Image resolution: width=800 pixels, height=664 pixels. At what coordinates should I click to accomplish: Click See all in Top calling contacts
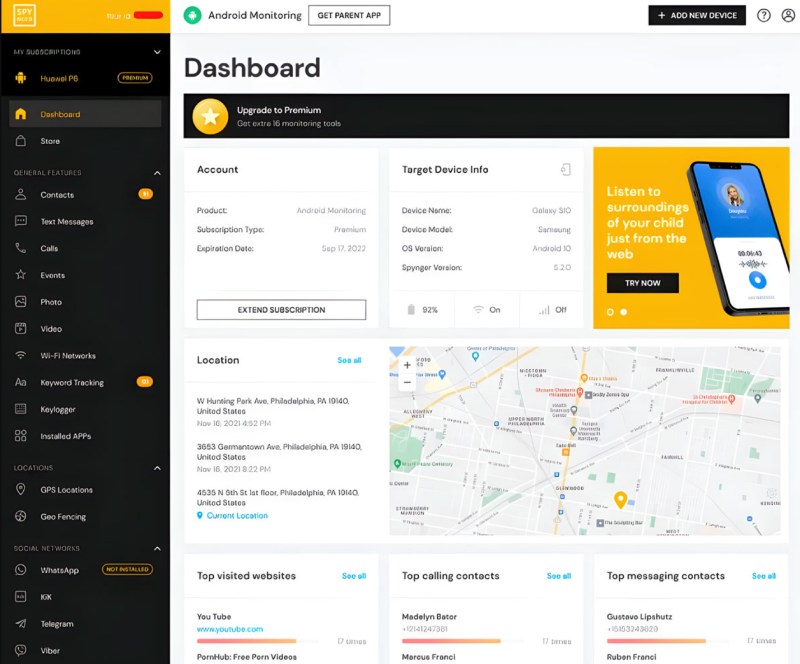pyautogui.click(x=559, y=576)
